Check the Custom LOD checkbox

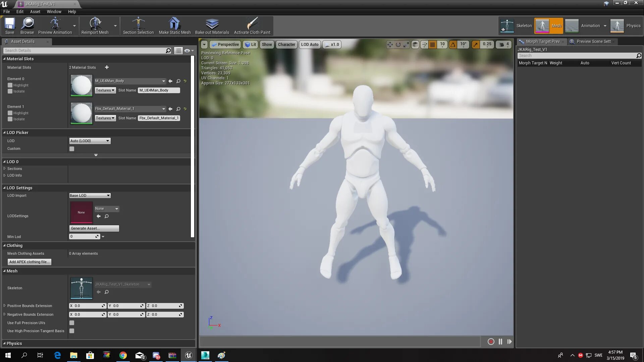point(72,149)
